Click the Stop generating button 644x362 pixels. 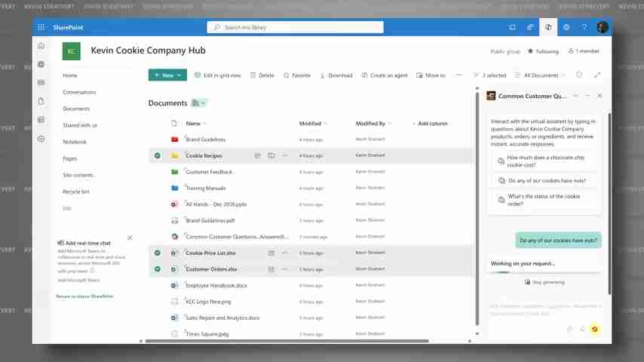click(x=545, y=282)
